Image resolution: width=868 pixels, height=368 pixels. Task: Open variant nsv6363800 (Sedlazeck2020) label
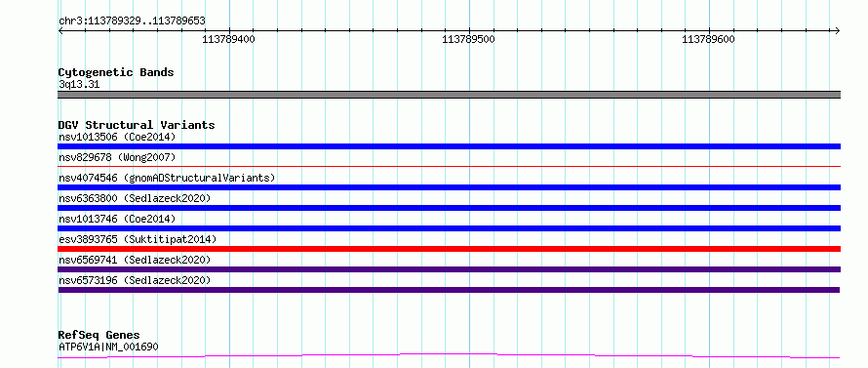click(135, 198)
